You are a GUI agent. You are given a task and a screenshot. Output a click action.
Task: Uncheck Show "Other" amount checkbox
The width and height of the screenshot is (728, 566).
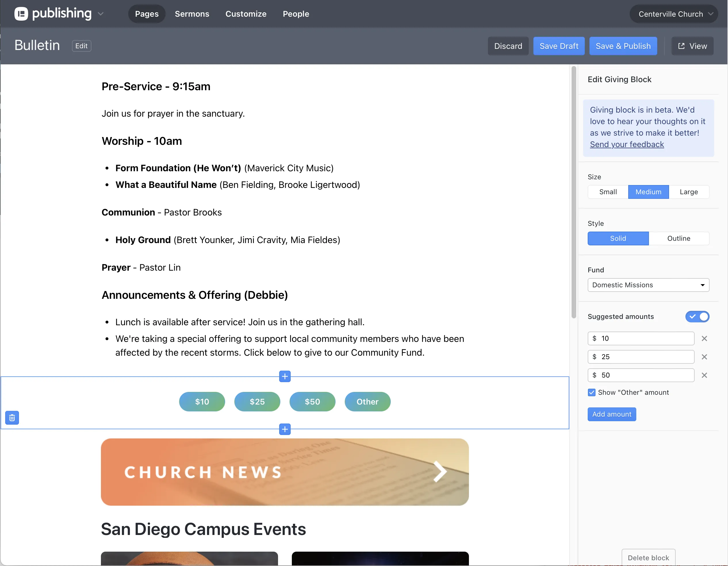pos(592,392)
